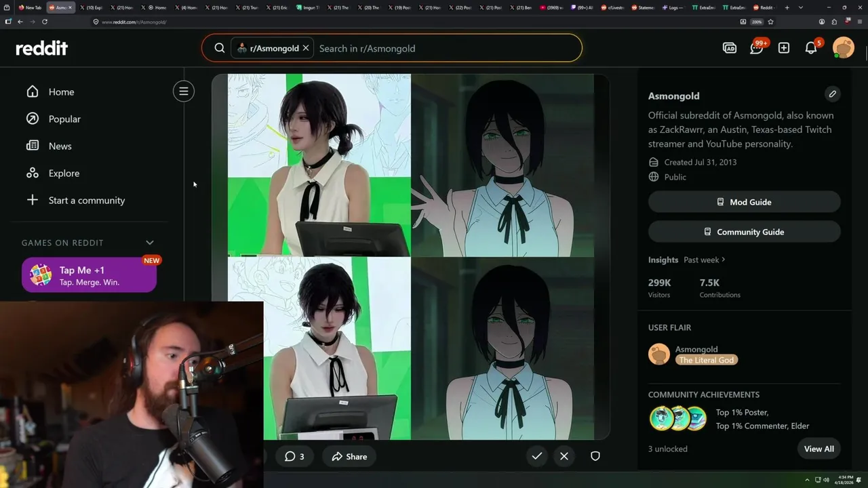
Task: Open the post's 3 comments
Action: [294, 456]
